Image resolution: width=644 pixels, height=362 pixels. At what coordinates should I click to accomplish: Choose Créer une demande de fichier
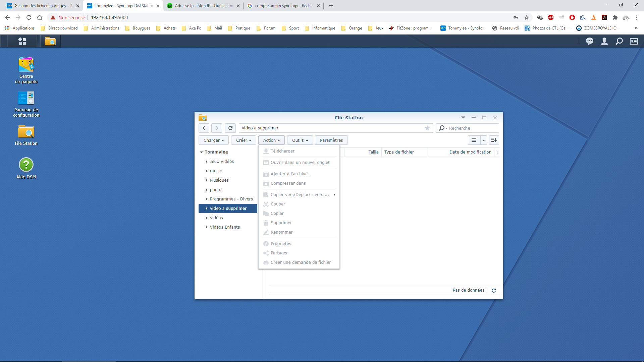click(x=299, y=262)
